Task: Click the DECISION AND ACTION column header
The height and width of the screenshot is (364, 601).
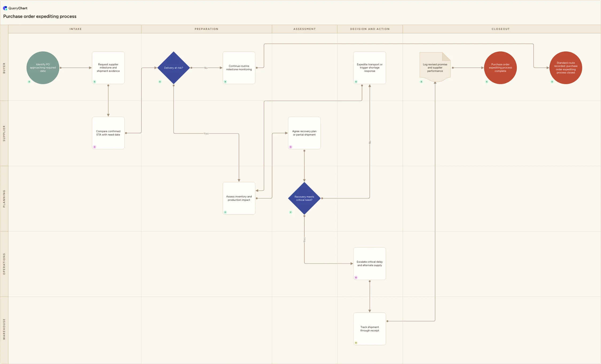Action: [370, 29]
